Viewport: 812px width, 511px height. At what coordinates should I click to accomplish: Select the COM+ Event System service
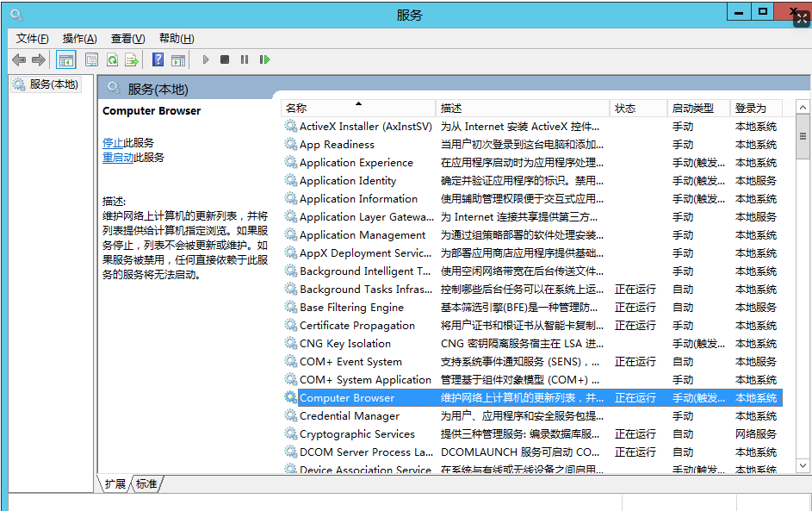[532, 361]
